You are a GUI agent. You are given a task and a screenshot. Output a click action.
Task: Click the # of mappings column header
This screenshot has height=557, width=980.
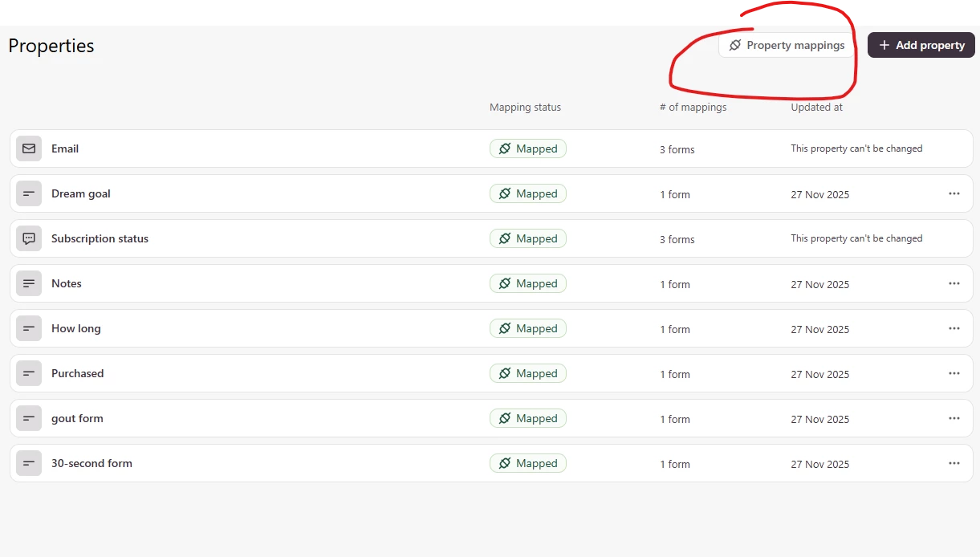pyautogui.click(x=693, y=107)
